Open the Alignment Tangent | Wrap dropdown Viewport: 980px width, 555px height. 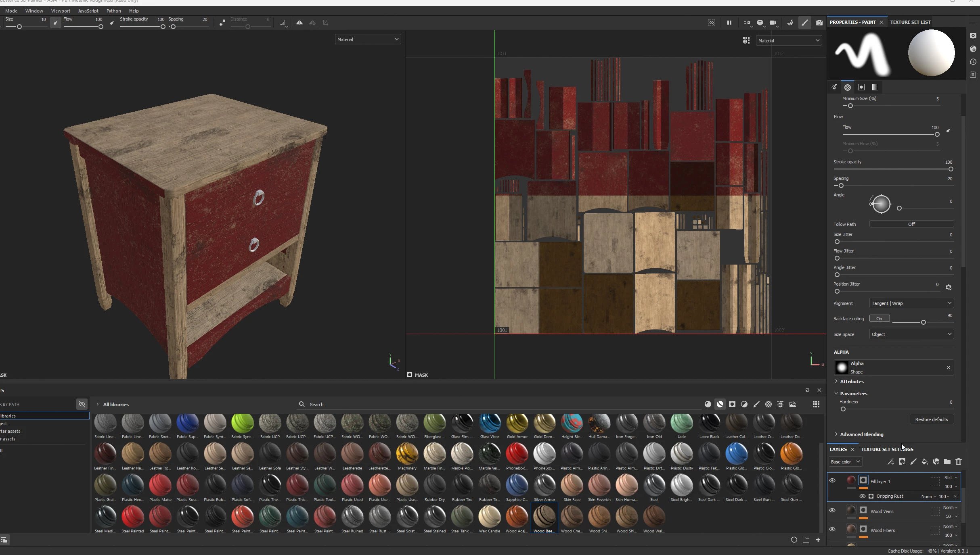click(x=911, y=303)
